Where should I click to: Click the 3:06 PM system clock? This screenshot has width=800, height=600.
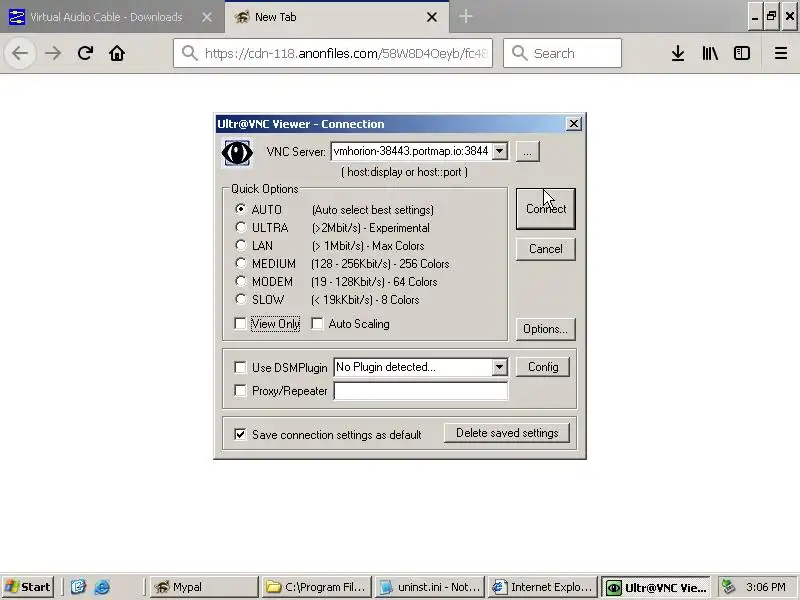[765, 587]
